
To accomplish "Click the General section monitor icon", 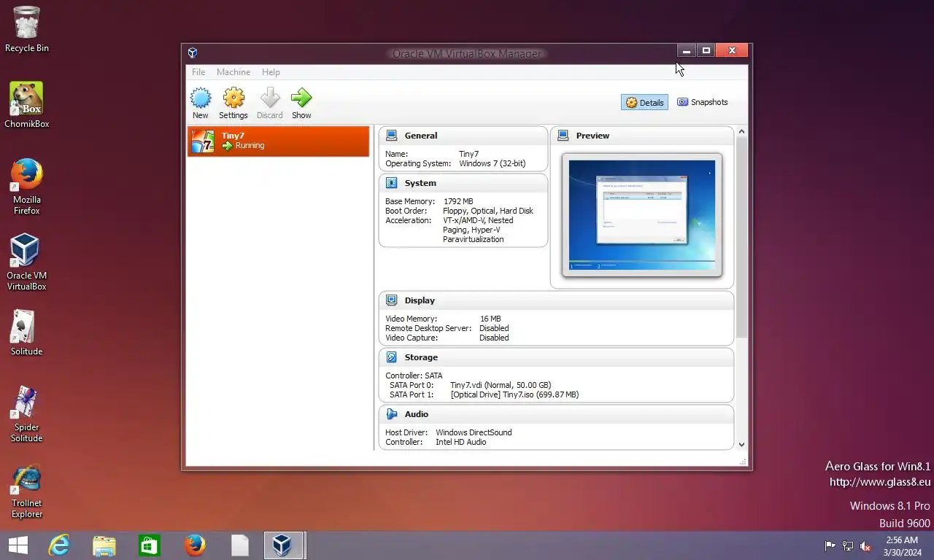I will [x=392, y=135].
